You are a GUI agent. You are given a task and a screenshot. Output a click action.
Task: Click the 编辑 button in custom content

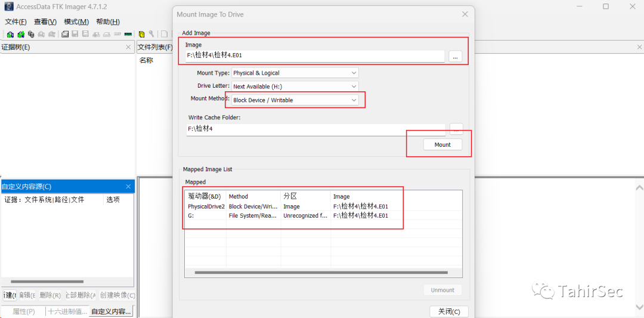click(27, 295)
